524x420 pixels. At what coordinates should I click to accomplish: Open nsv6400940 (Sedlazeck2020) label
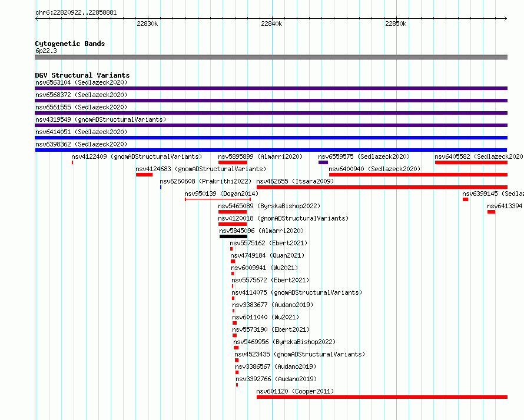pos(374,169)
